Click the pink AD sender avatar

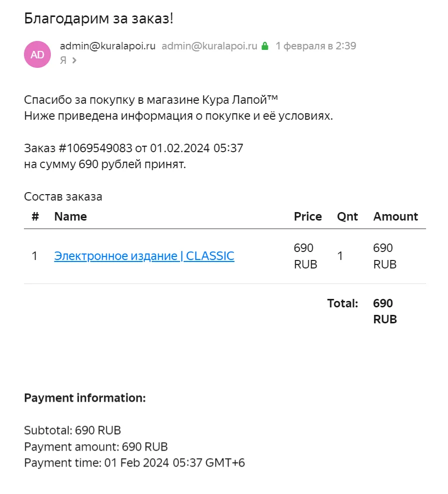pos(37,54)
